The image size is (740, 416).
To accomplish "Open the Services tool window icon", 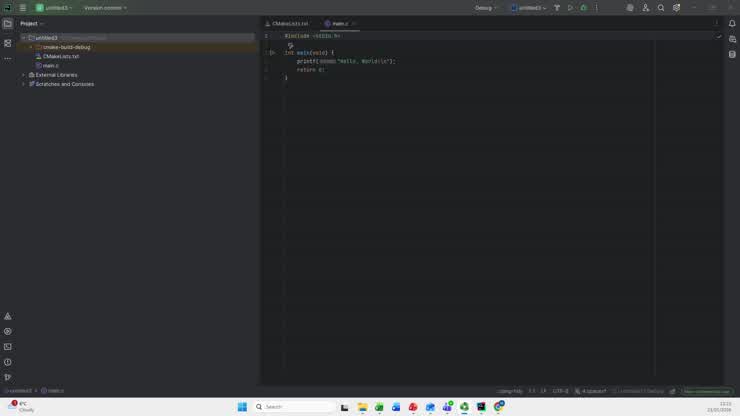I will [8, 331].
